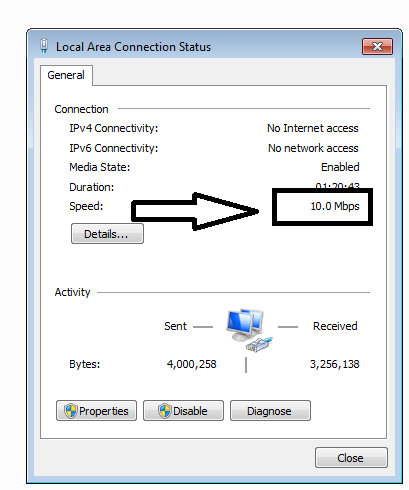
Task: Click the Activity section heading
Action: (72, 292)
